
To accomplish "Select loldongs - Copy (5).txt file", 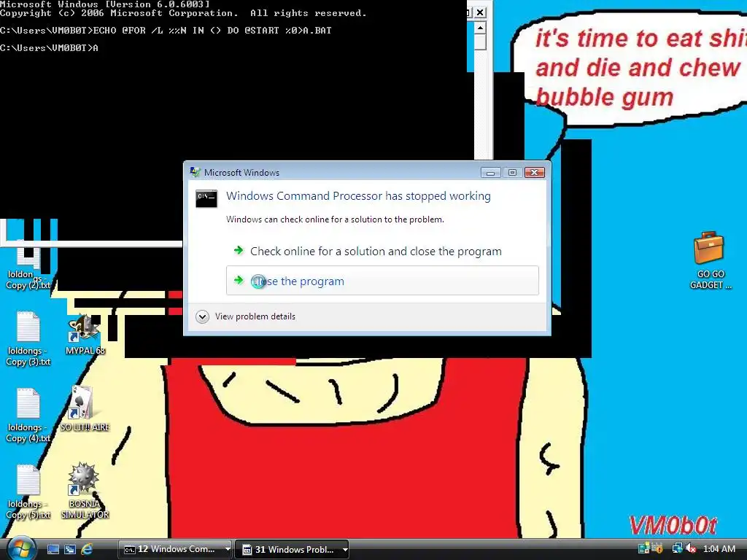I will tap(28, 492).
